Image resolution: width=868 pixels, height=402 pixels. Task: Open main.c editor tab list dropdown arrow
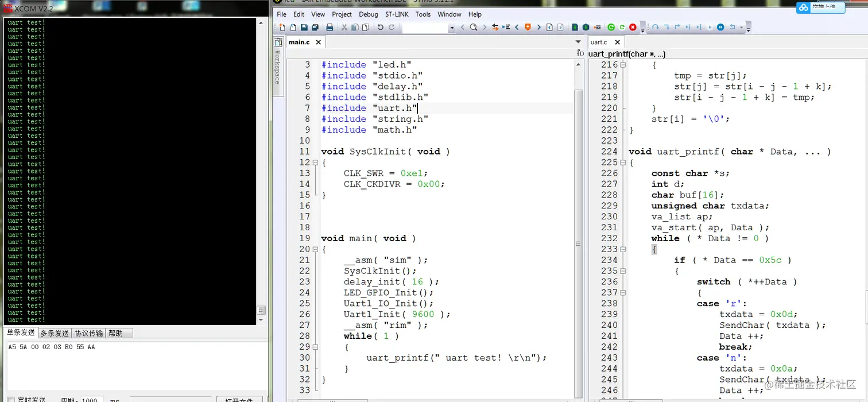(x=578, y=42)
